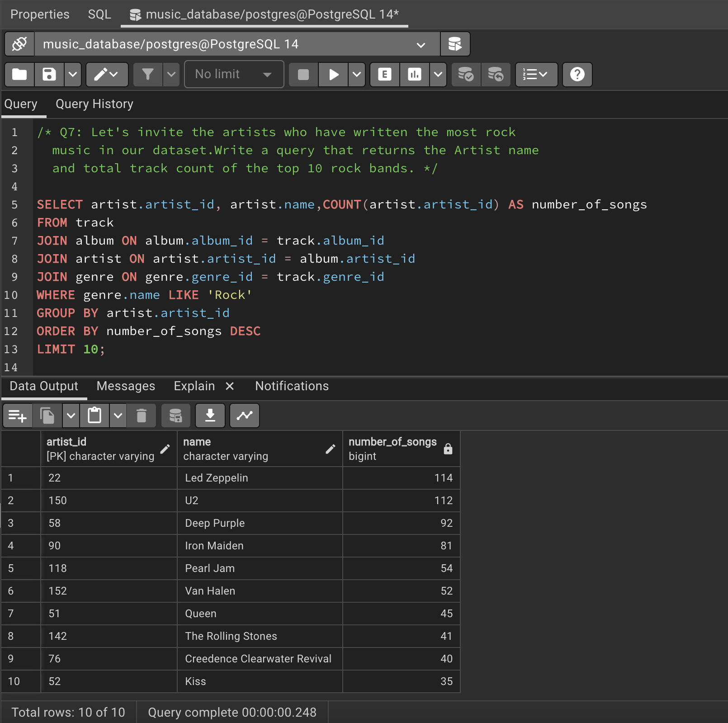Image resolution: width=728 pixels, height=723 pixels.
Task: Toggle the connection status button
Action: [x=19, y=44]
